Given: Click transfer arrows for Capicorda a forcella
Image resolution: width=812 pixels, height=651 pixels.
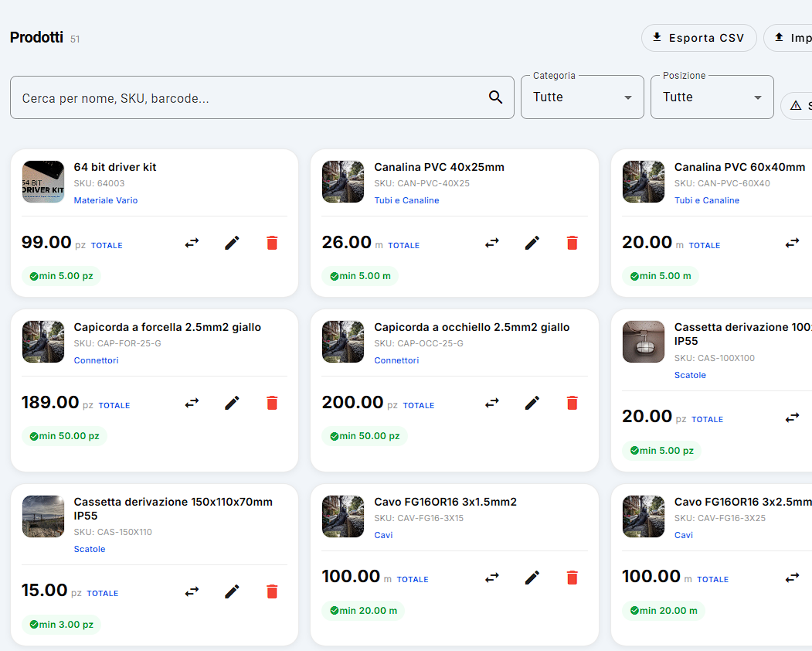Looking at the screenshot, I should point(192,403).
